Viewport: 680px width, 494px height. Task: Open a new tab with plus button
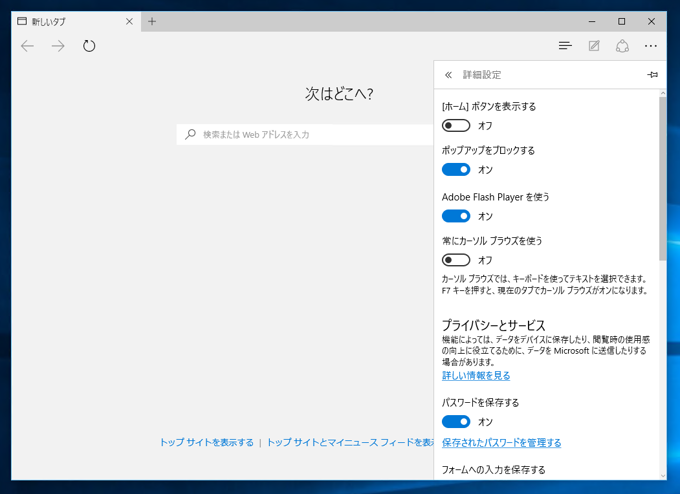pos(152,21)
